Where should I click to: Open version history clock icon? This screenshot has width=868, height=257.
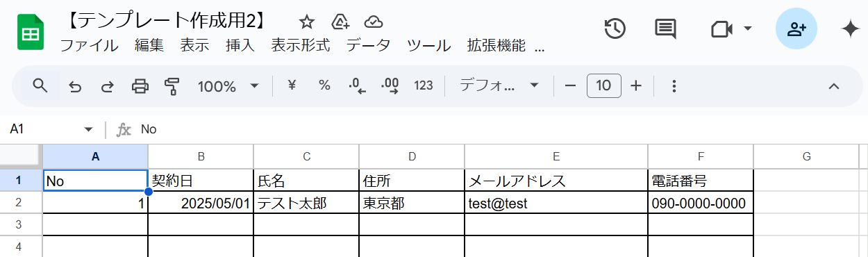pos(615,28)
